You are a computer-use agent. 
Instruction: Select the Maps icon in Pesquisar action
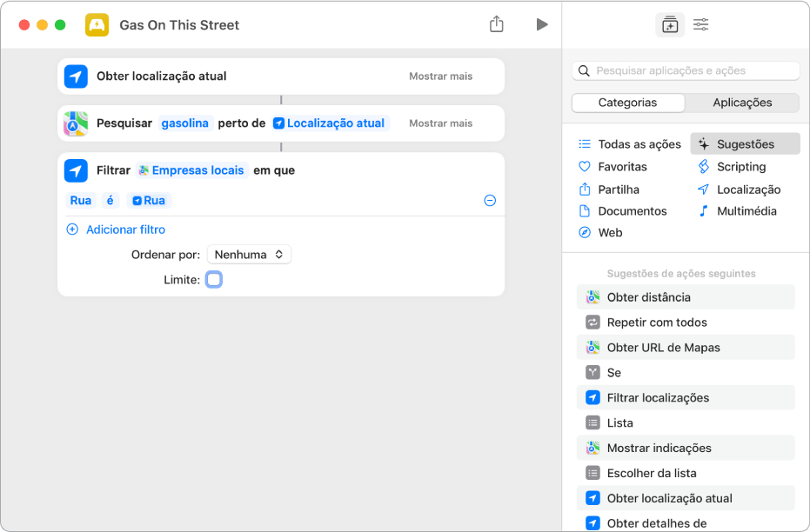click(76, 123)
